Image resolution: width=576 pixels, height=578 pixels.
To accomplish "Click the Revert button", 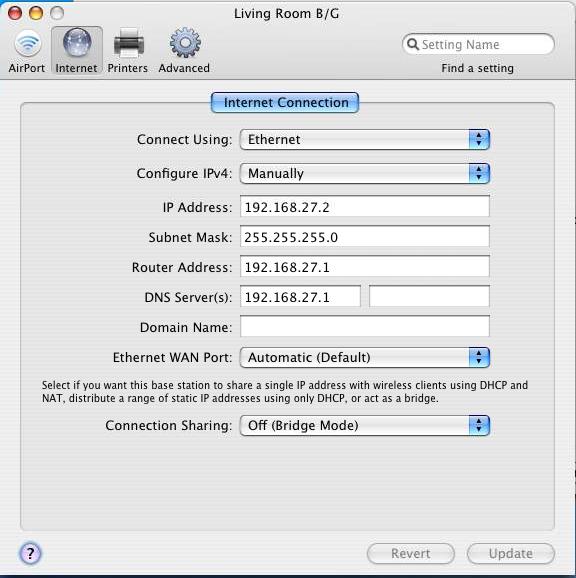I will (411, 553).
